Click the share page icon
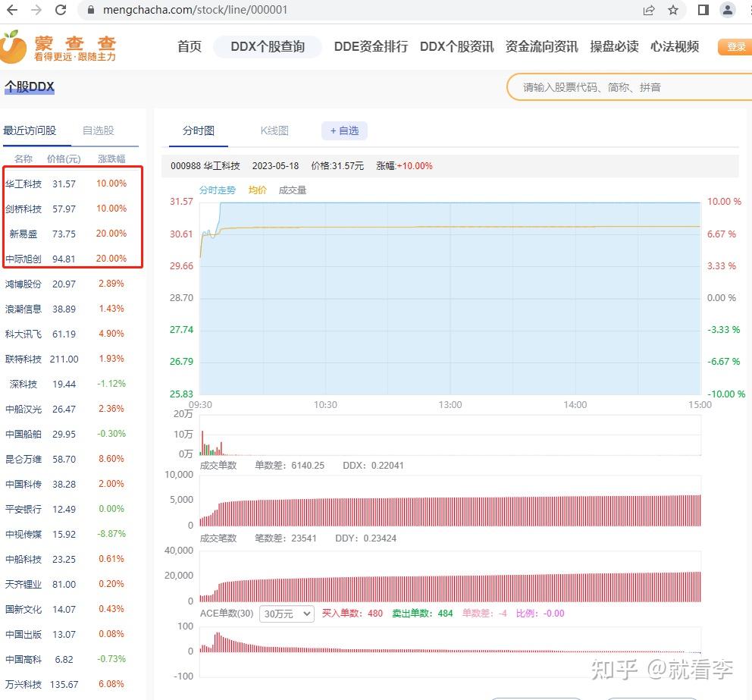 point(649,10)
